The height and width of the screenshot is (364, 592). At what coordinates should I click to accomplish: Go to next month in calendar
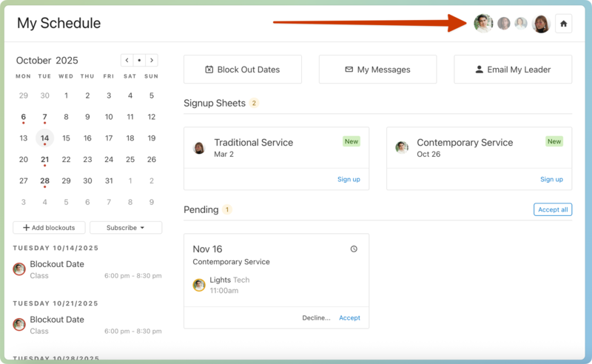[152, 61]
